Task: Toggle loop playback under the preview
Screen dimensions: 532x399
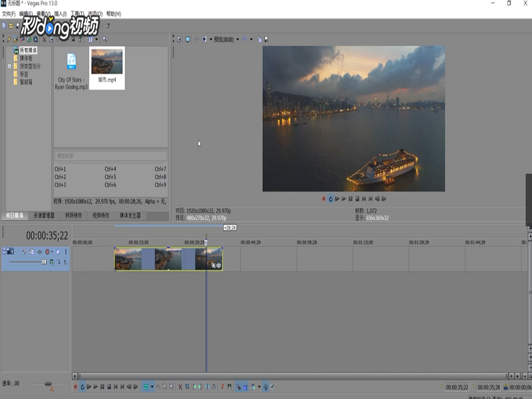Action: click(x=331, y=199)
